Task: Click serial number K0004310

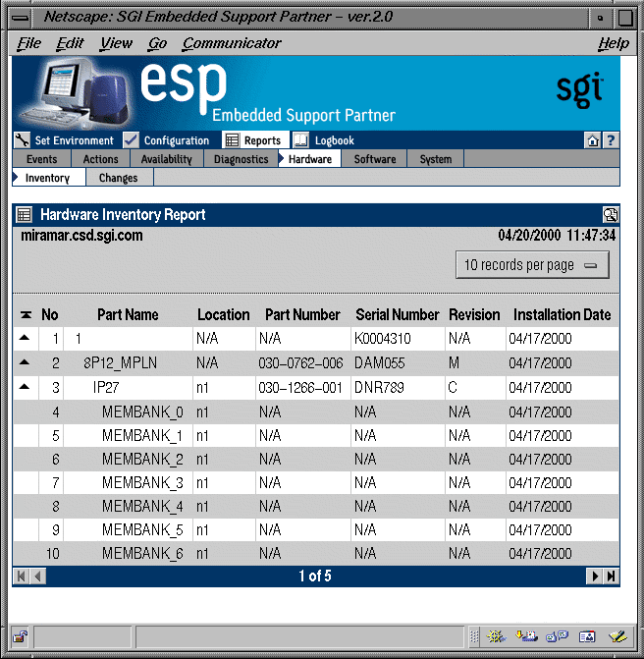Action: 382,338
